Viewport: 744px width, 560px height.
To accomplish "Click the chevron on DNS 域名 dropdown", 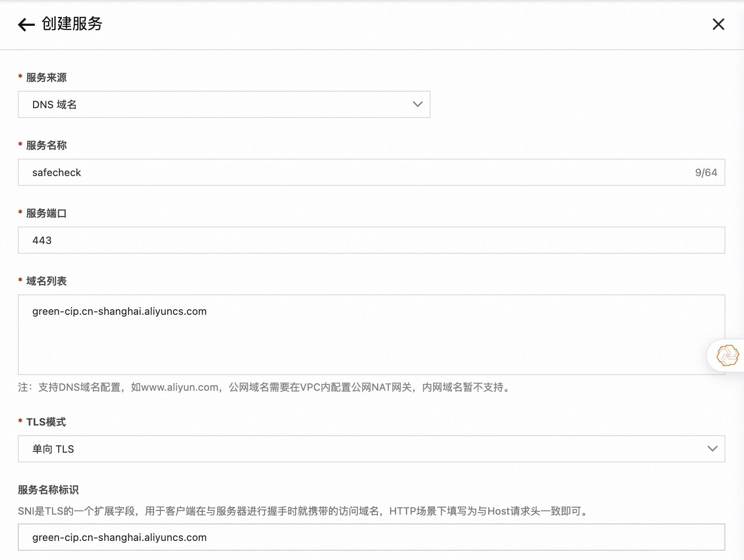I will (417, 104).
